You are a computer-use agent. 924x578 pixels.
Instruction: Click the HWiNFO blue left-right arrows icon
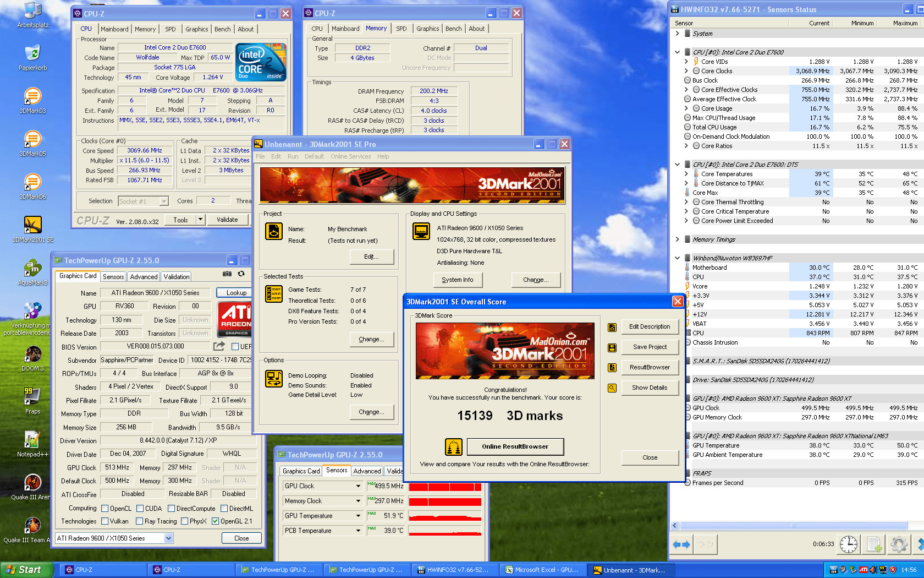pyautogui.click(x=681, y=544)
